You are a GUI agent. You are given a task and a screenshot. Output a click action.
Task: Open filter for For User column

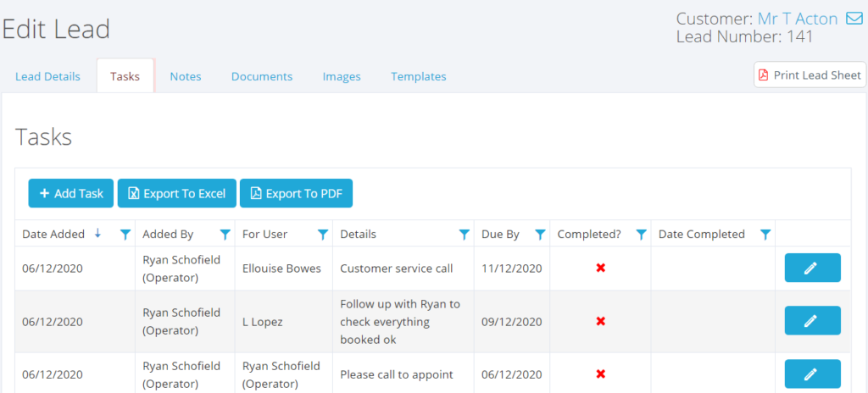pos(323,235)
